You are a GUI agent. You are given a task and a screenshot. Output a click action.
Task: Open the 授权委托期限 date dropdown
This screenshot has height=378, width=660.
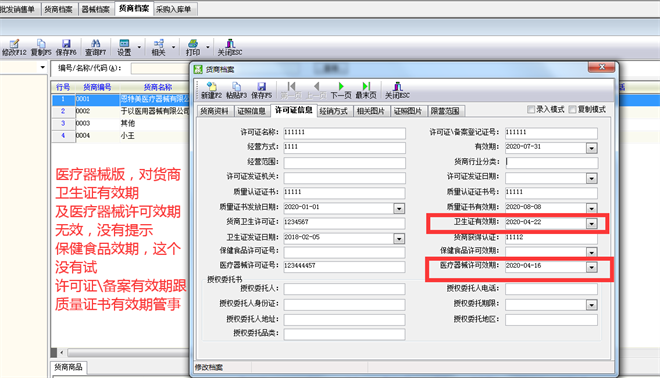point(591,305)
